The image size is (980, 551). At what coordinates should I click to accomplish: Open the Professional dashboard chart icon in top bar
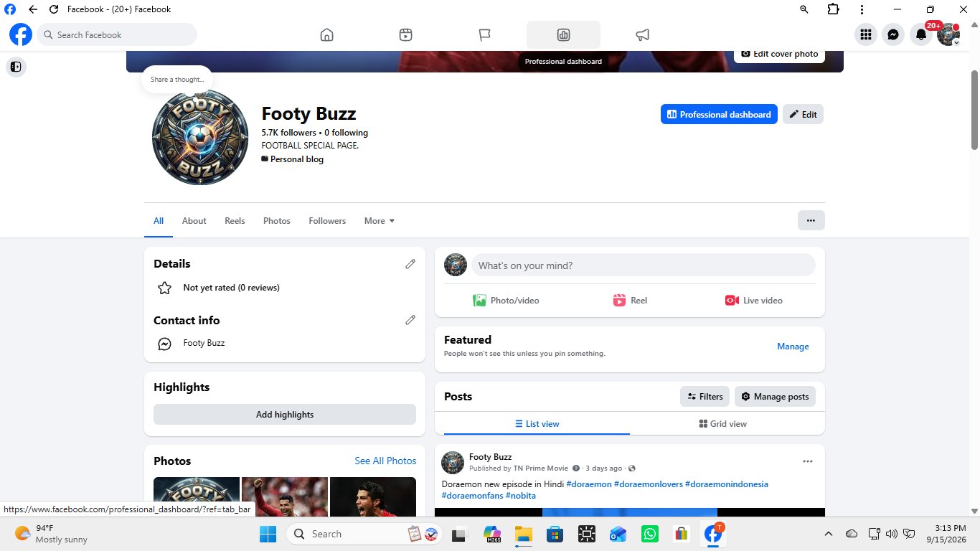[x=563, y=34]
